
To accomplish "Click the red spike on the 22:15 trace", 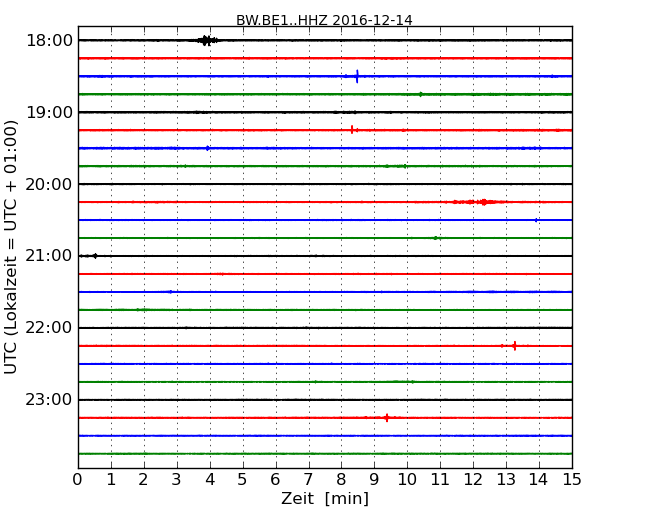I will click(514, 345).
